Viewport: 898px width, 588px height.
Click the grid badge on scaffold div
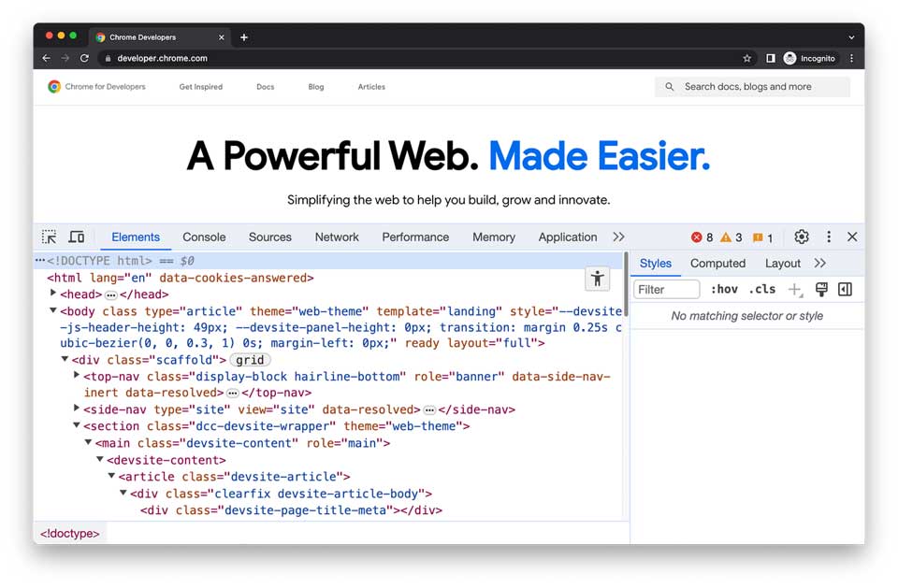click(250, 360)
